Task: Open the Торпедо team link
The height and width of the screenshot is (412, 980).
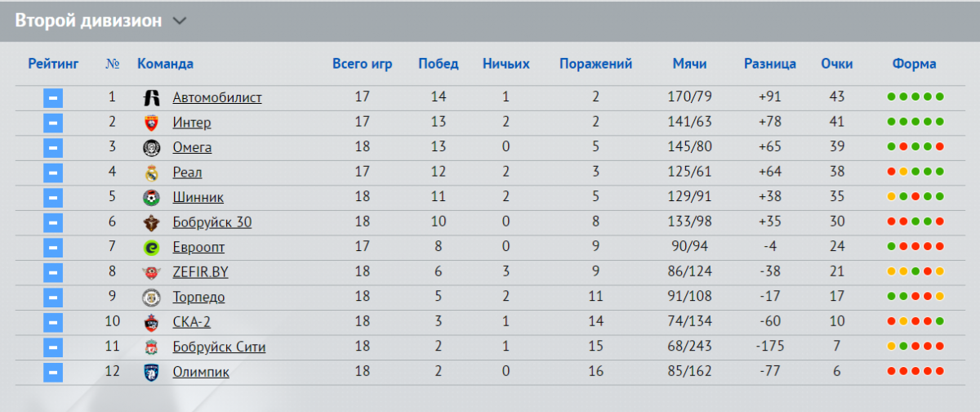Action: click(x=199, y=298)
